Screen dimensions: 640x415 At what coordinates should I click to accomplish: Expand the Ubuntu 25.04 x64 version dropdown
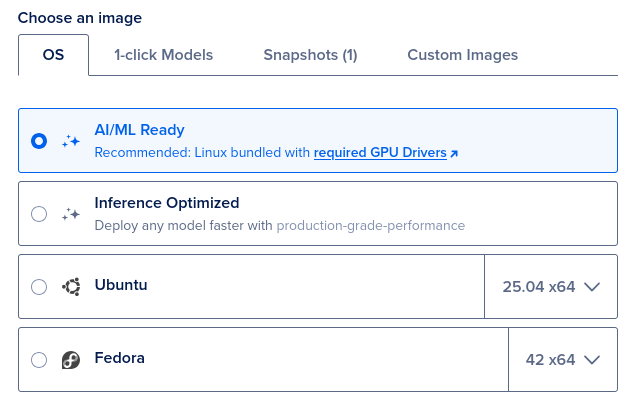[x=550, y=287]
